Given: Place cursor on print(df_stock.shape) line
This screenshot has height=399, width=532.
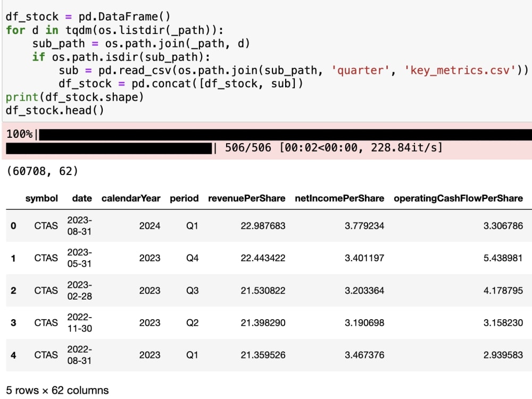Looking at the screenshot, I should click(74, 97).
